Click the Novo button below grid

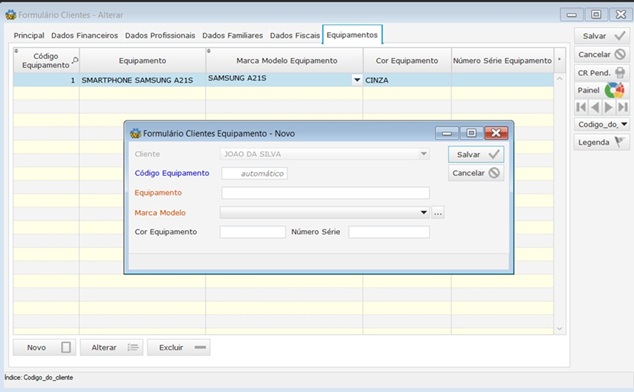point(44,348)
